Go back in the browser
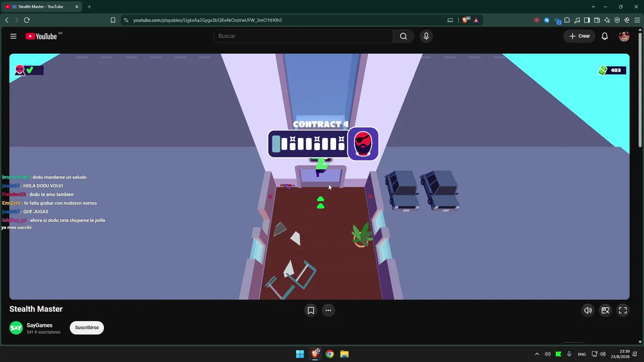Screen dimensions: 644x362 coord(7,20)
